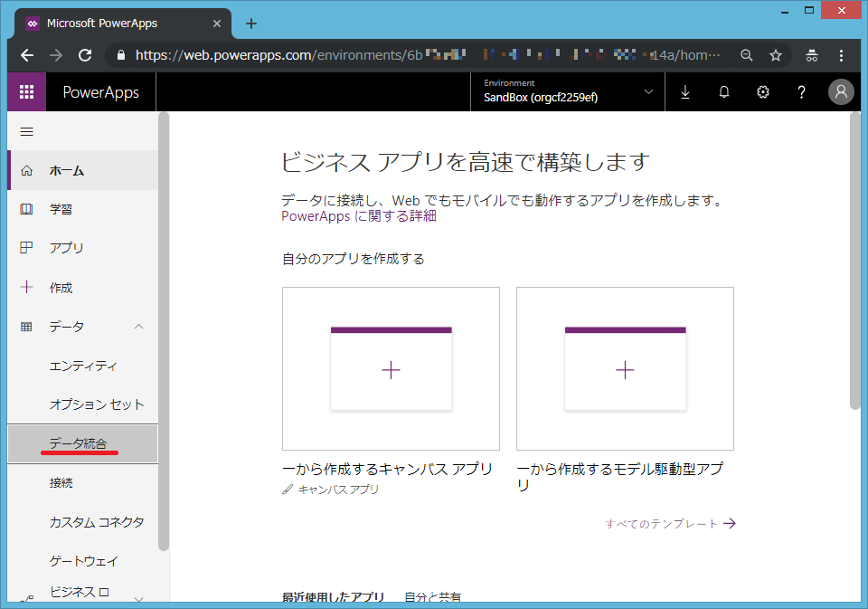Open エンティティ under データ
This screenshot has height=609, width=868.
tap(83, 366)
